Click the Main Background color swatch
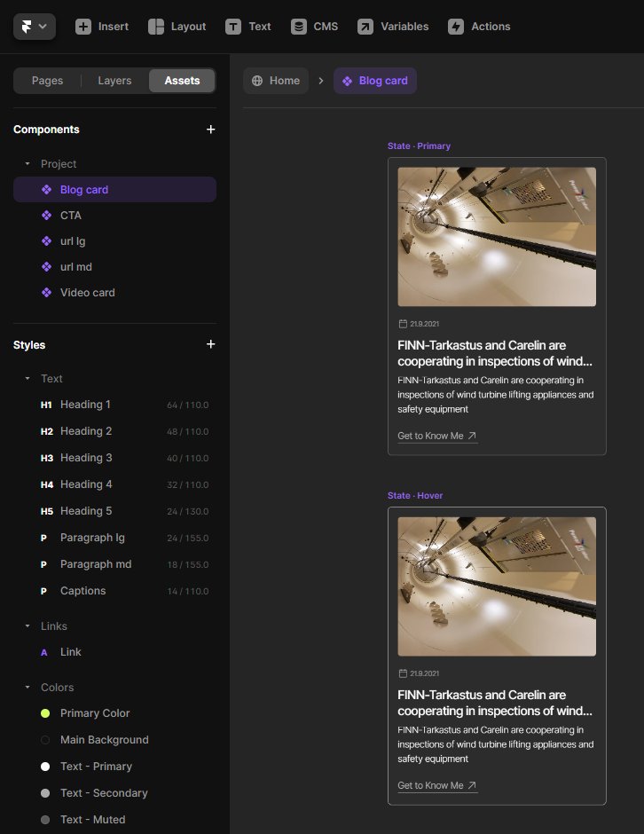This screenshot has width=644, height=834. point(45,740)
